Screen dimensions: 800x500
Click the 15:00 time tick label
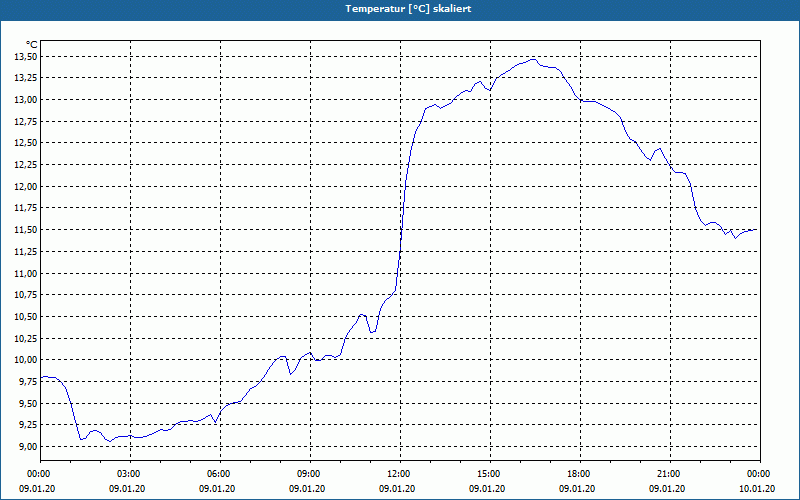[490, 474]
